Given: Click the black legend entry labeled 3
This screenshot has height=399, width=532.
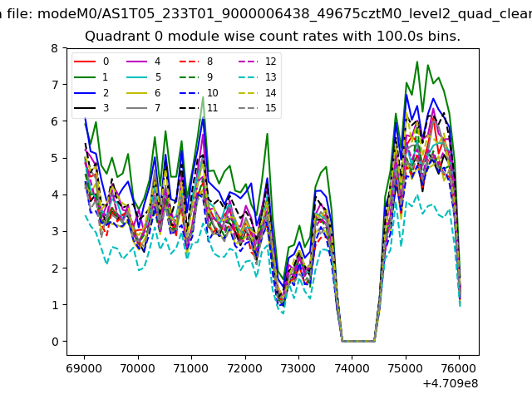Looking at the screenshot, I should (85, 108).
